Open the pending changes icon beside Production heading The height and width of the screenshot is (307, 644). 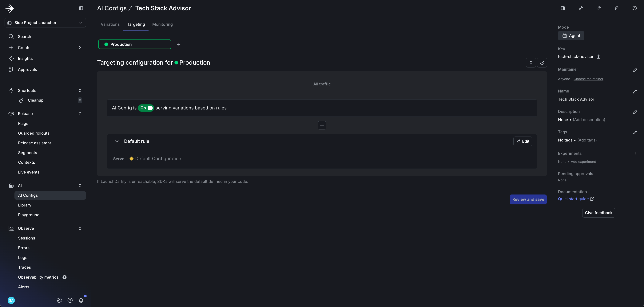[542, 63]
